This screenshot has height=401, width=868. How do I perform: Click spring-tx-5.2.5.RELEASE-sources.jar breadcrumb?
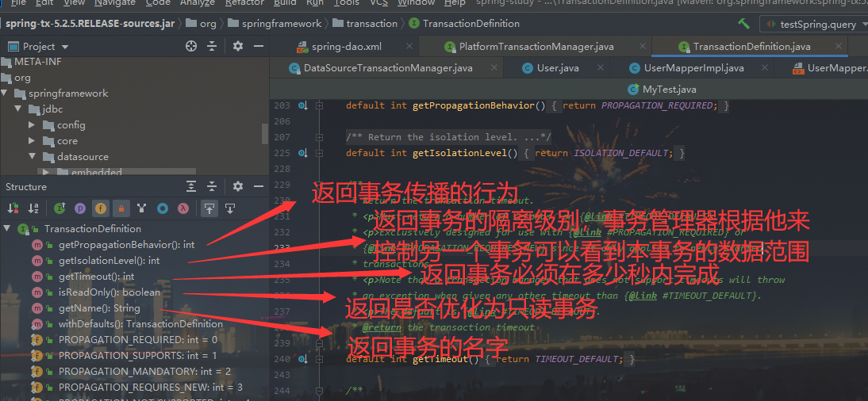point(90,24)
